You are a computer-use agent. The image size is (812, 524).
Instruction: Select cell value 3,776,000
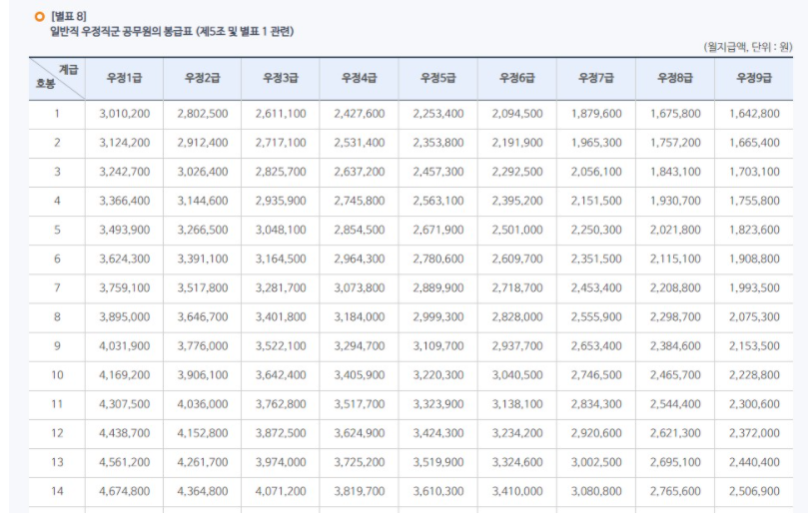click(203, 346)
